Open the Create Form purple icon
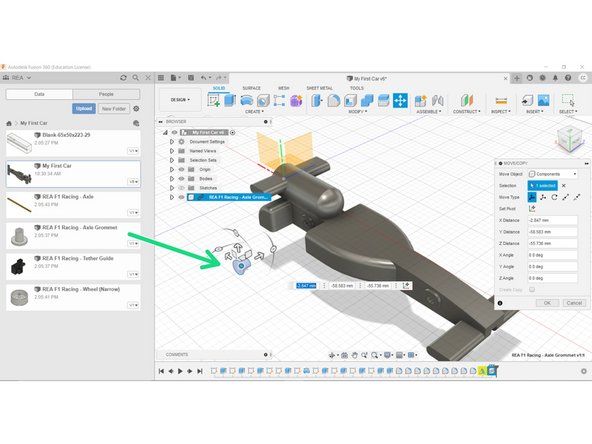The height and width of the screenshot is (444, 592). (296, 100)
